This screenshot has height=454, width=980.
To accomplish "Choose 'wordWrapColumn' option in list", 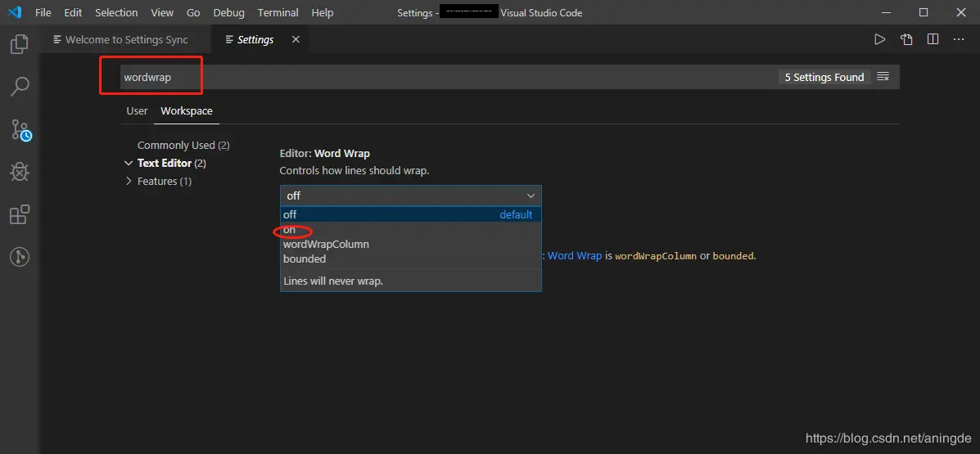I will pos(411,244).
